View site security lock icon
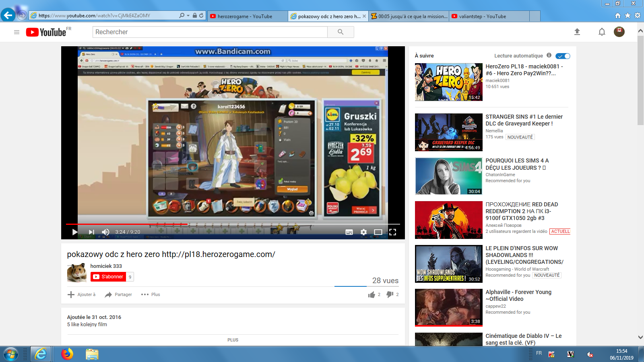The height and width of the screenshot is (362, 644). click(x=195, y=16)
